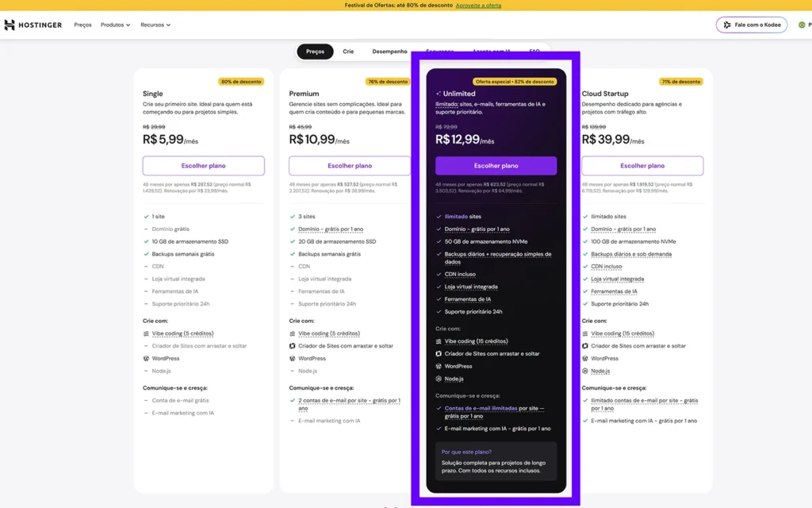Click Vibe coding icon in Premium plan
Viewport: 812px width, 508px height.
(x=292, y=333)
